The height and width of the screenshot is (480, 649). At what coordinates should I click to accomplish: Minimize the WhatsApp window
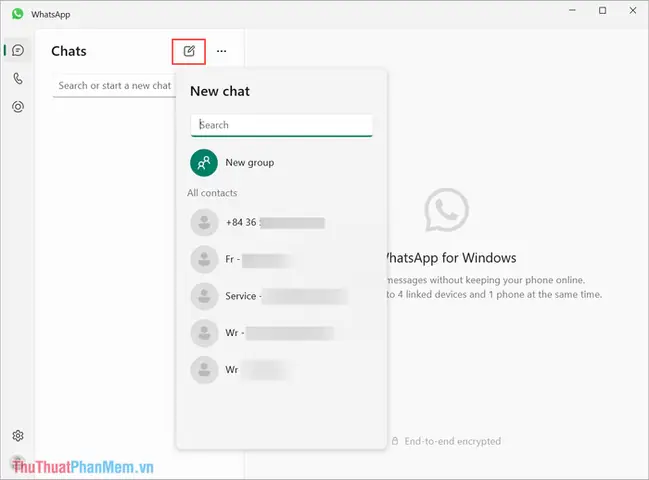[572, 10]
